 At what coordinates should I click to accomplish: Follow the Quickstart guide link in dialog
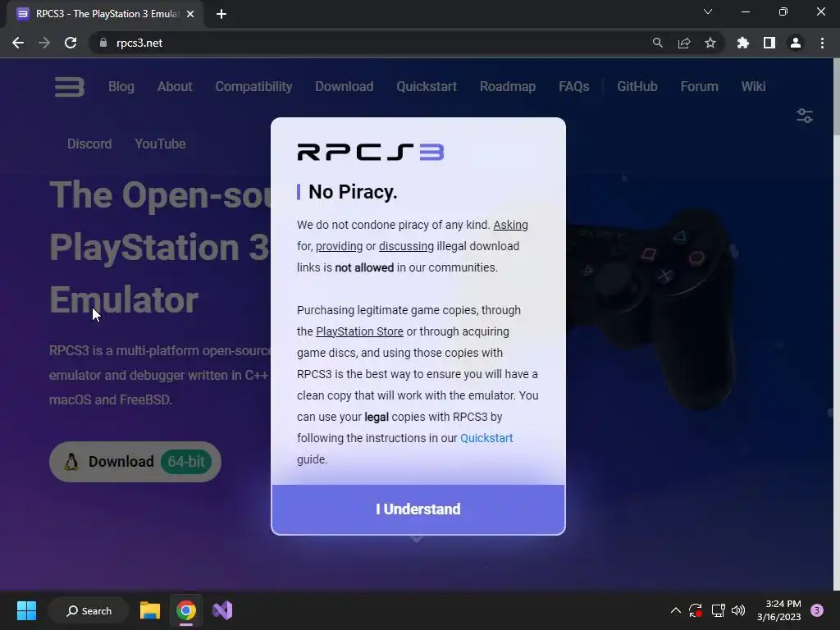pyautogui.click(x=486, y=438)
